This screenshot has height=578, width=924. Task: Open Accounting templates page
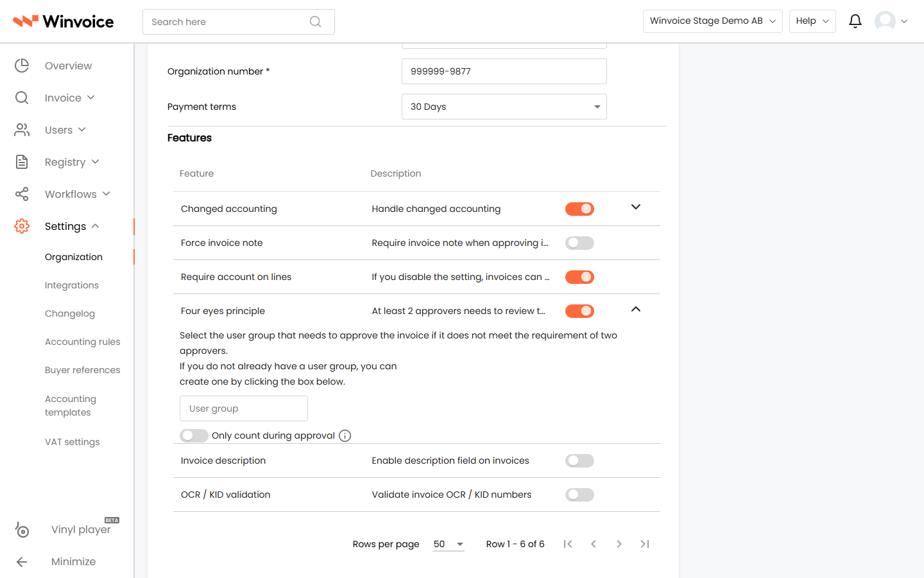tap(71, 406)
